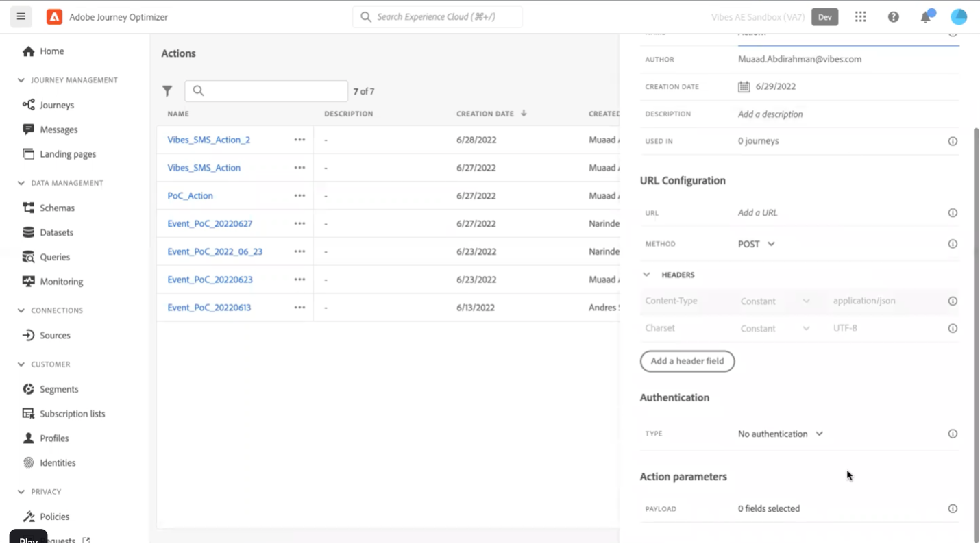Viewport: 980px width, 546px height.
Task: Show info for authentication Type
Action: coord(953,434)
